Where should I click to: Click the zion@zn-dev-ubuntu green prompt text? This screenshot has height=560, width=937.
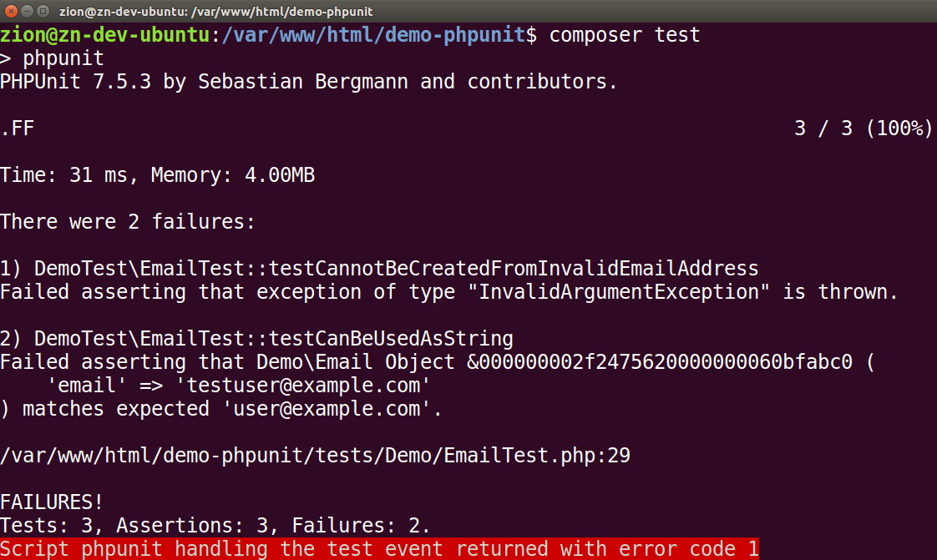point(105,35)
